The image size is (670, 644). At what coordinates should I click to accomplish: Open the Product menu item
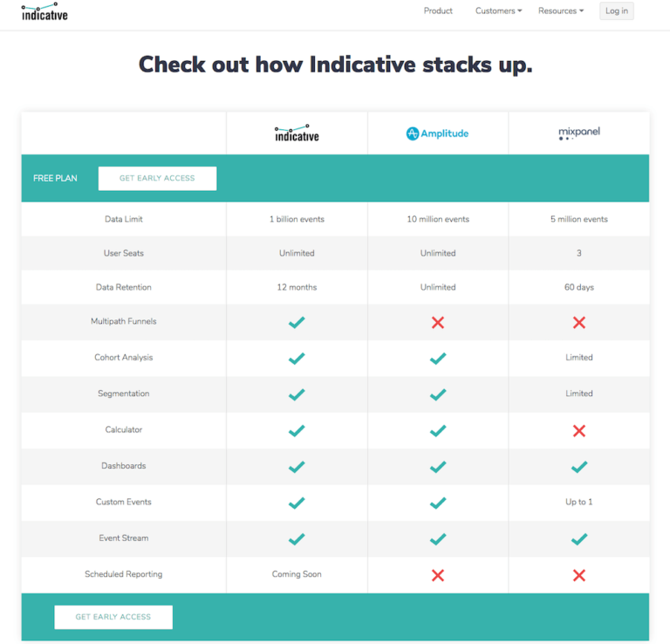tap(438, 11)
